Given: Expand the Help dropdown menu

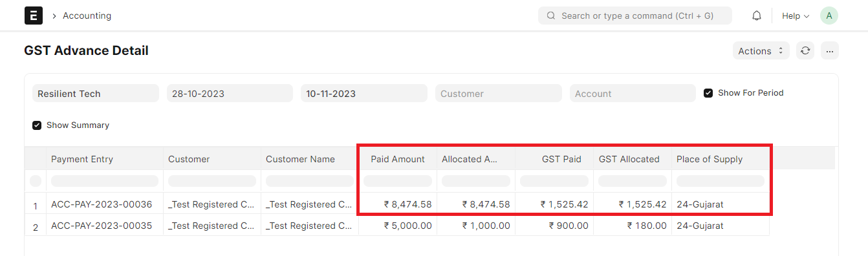Looking at the screenshot, I should point(796,16).
